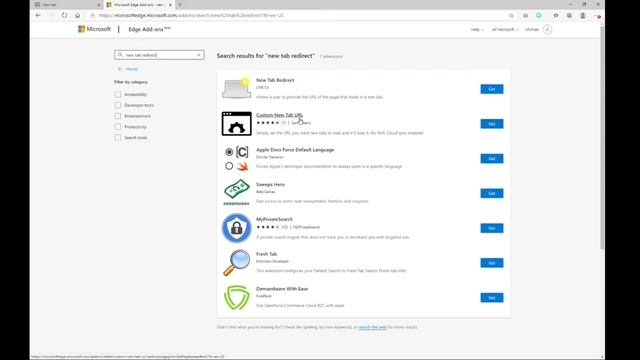Click the green extension icon in the toolbar
This screenshot has width=640, height=360.
[539, 16]
